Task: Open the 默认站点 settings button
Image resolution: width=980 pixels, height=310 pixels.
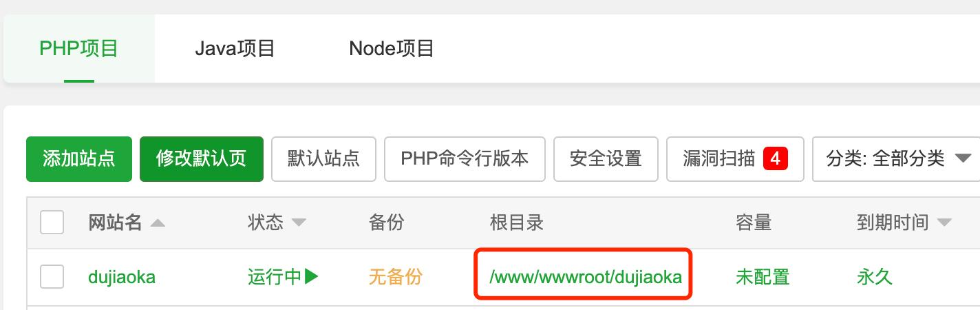Action: click(x=323, y=159)
